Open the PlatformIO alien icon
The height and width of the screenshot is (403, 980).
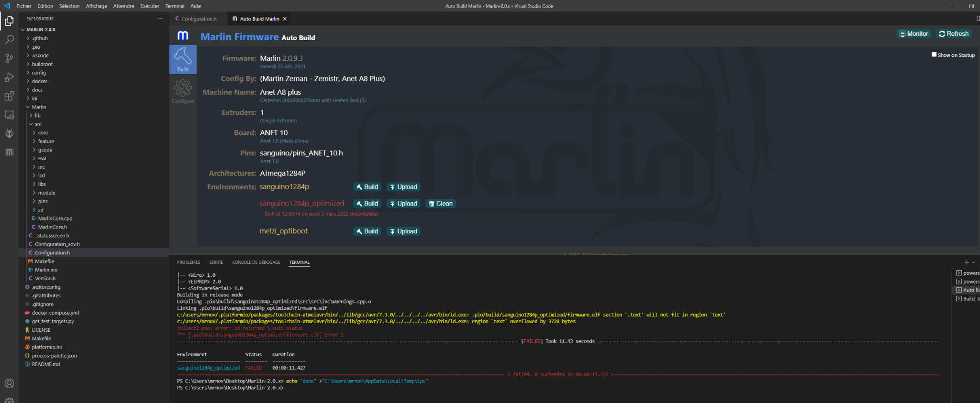(9, 133)
